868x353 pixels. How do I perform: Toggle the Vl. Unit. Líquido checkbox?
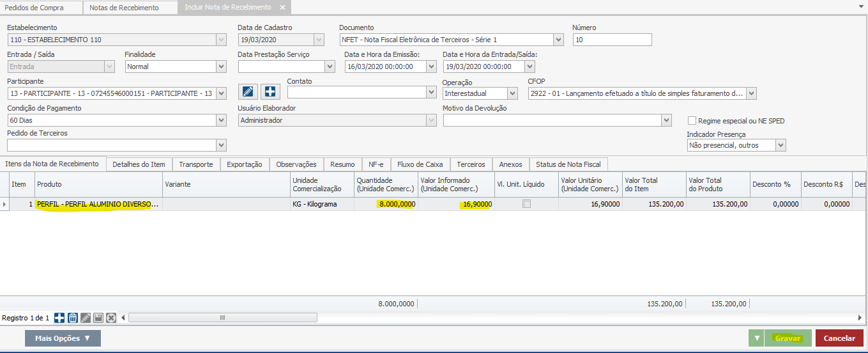tap(526, 204)
